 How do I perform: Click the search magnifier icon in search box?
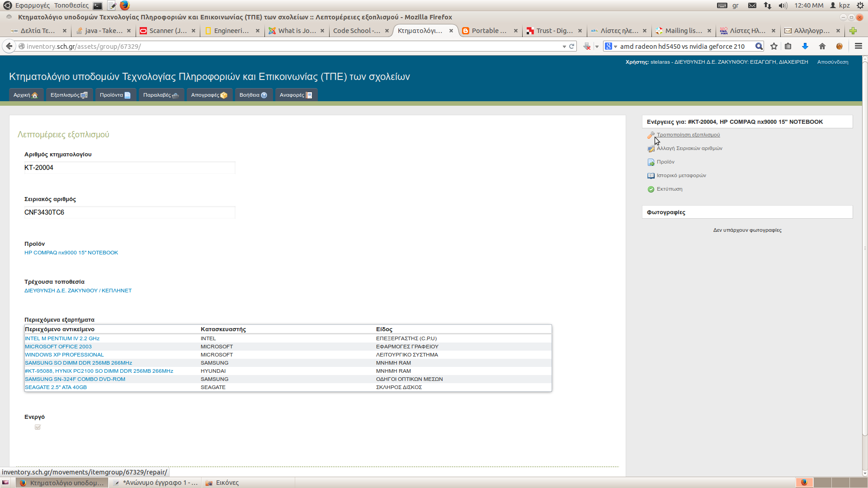coord(759,46)
